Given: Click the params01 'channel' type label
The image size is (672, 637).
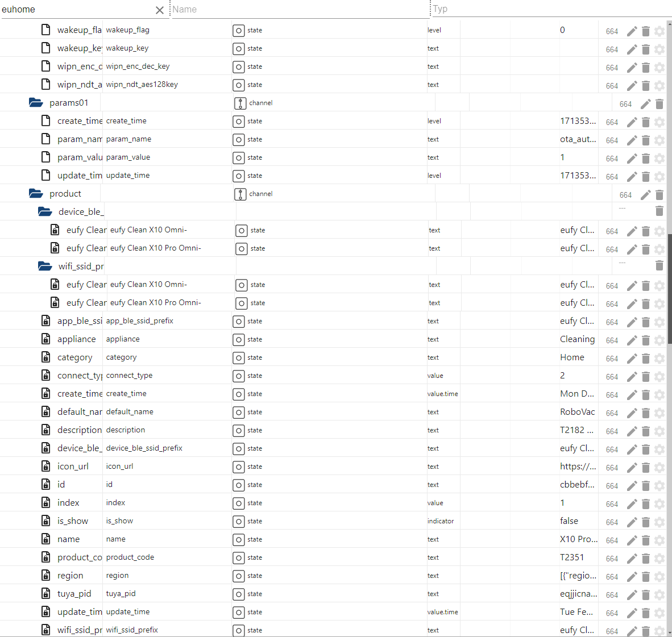Looking at the screenshot, I should [x=260, y=103].
